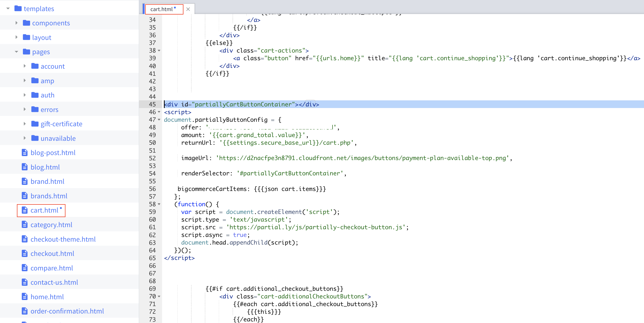Open checkout.html from the file tree
This screenshot has height=323, width=644.
(x=52, y=254)
